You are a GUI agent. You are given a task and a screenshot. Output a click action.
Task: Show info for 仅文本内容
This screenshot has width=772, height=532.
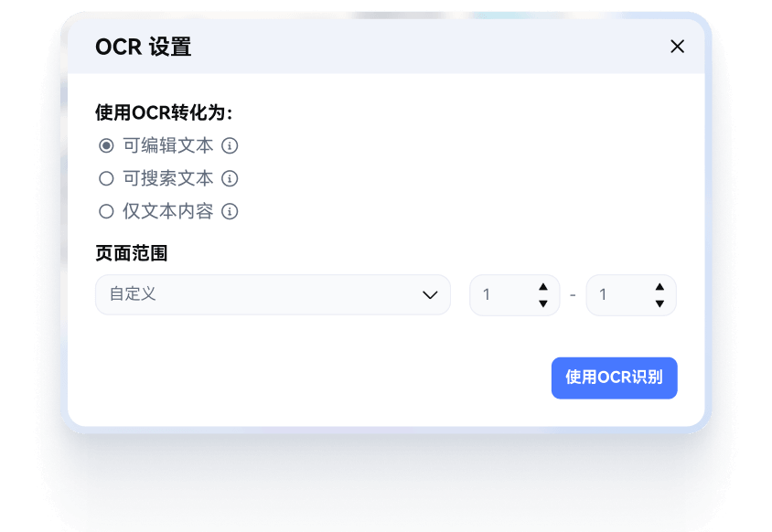pos(230,211)
